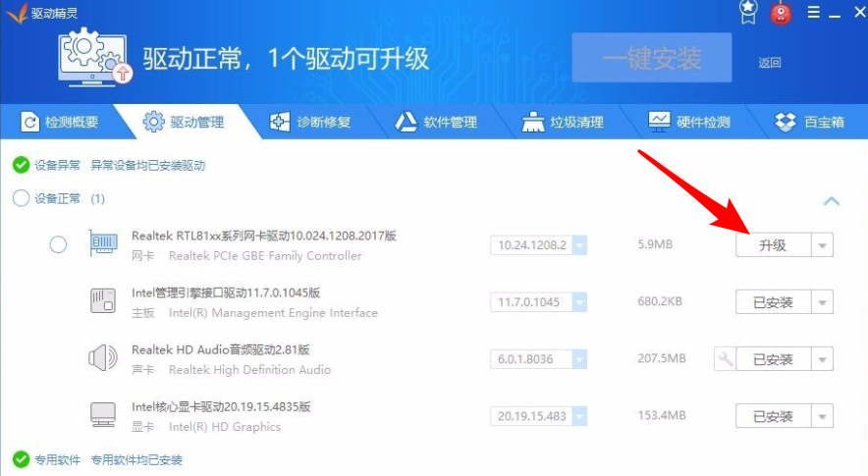The width and height of the screenshot is (868, 476).
Task: Click Intel核心显卡驱动20.19.15.4835版 title
Action: (x=221, y=407)
